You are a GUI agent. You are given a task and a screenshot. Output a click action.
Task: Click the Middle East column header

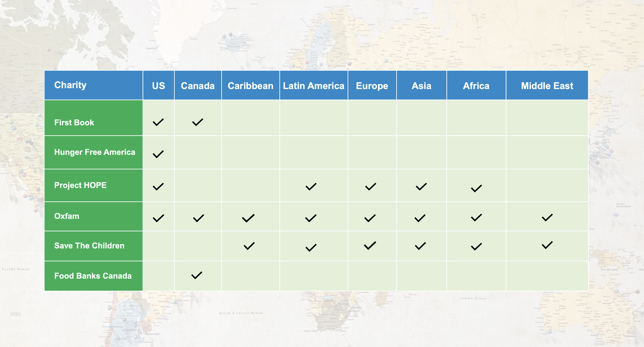tap(547, 86)
